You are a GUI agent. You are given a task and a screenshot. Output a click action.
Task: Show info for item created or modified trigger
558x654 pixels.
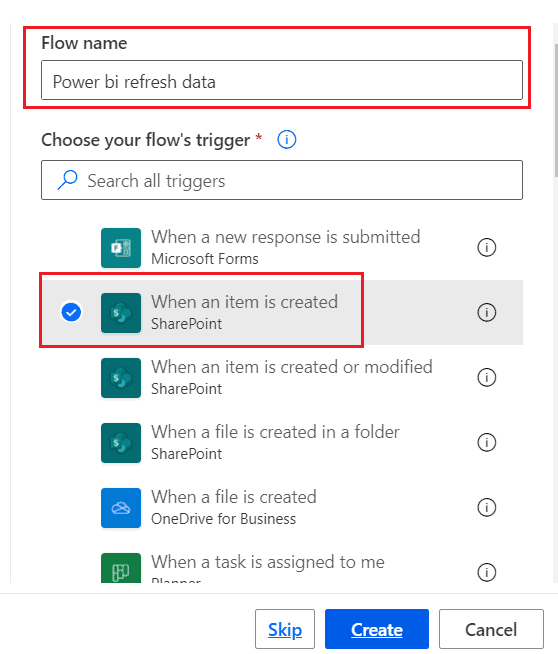[487, 377]
